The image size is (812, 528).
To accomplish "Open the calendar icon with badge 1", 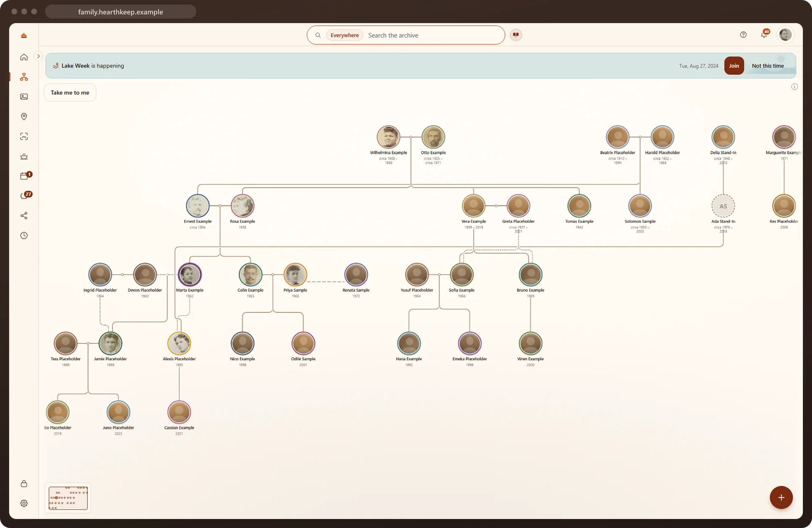I will (x=24, y=176).
